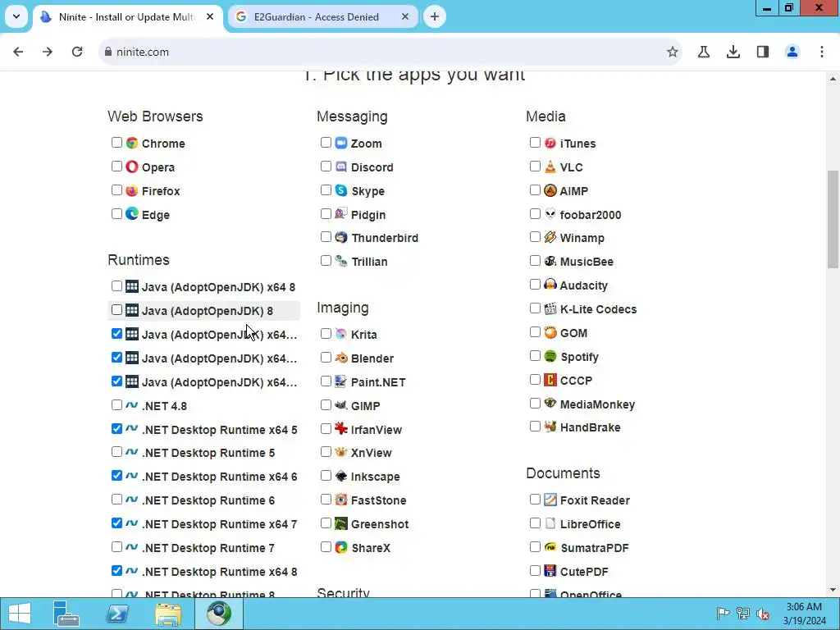Click the Java (AdoptOpenJDK) 8 label
Viewport: 840px width, 630px height.
[208, 311]
